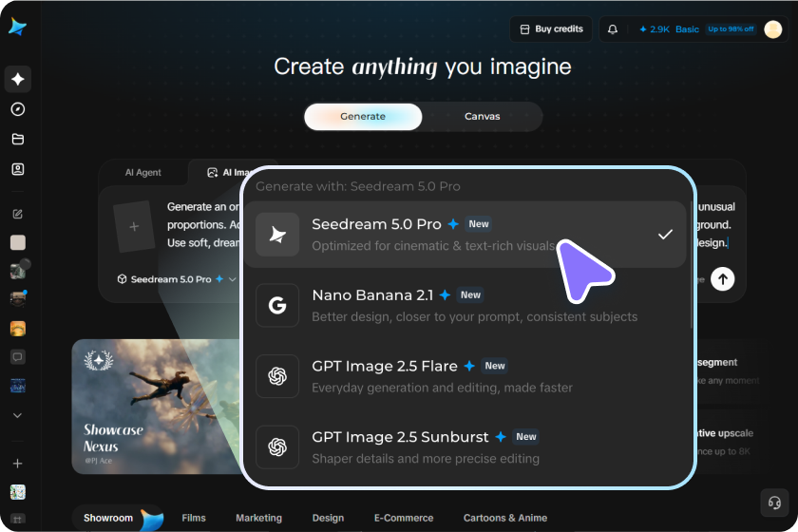Open the Seedream 5.0 Pro model dropdown
This screenshot has height=532, width=798.
pyautogui.click(x=177, y=279)
